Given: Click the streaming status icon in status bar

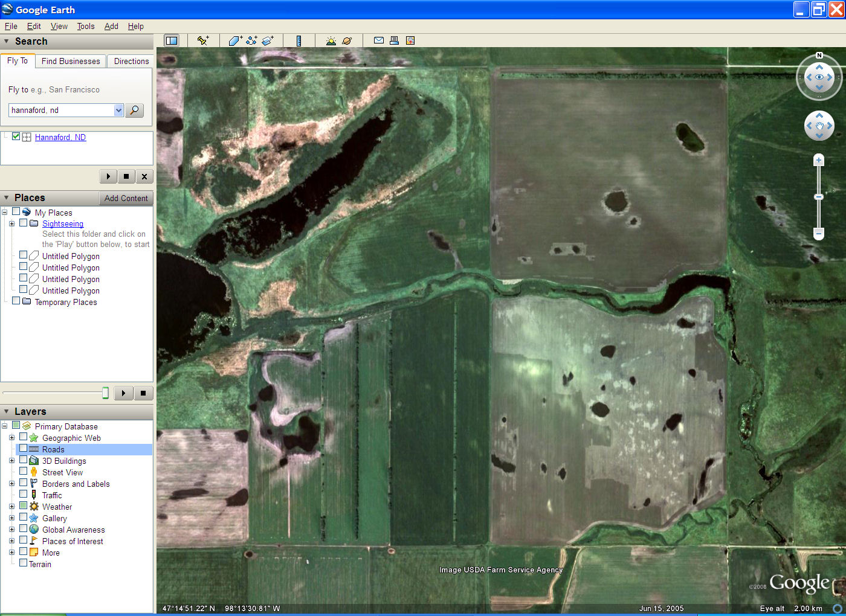Looking at the screenshot, I should [838, 608].
